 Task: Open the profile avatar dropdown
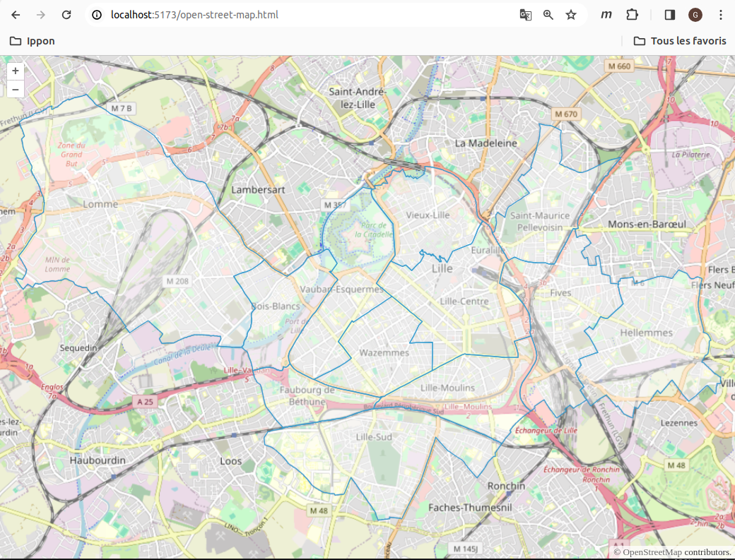pyautogui.click(x=695, y=14)
